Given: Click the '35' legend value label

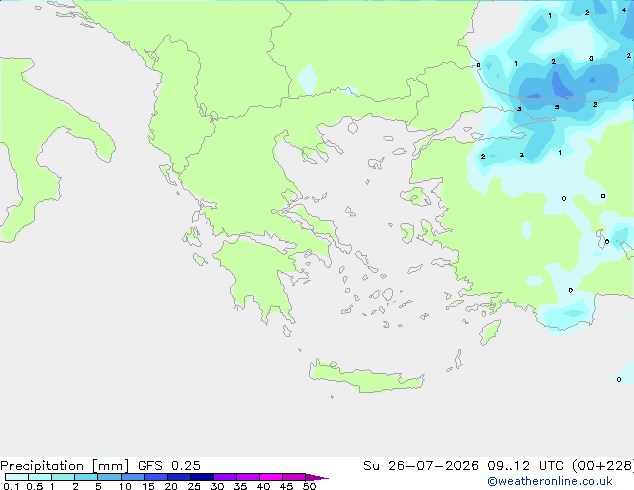Looking at the screenshot, I should (x=240, y=486).
